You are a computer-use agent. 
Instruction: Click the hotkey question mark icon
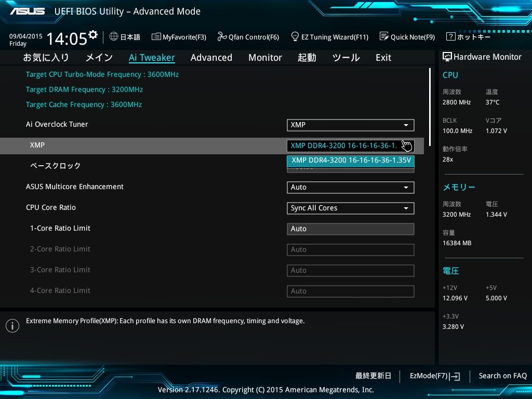(450, 36)
